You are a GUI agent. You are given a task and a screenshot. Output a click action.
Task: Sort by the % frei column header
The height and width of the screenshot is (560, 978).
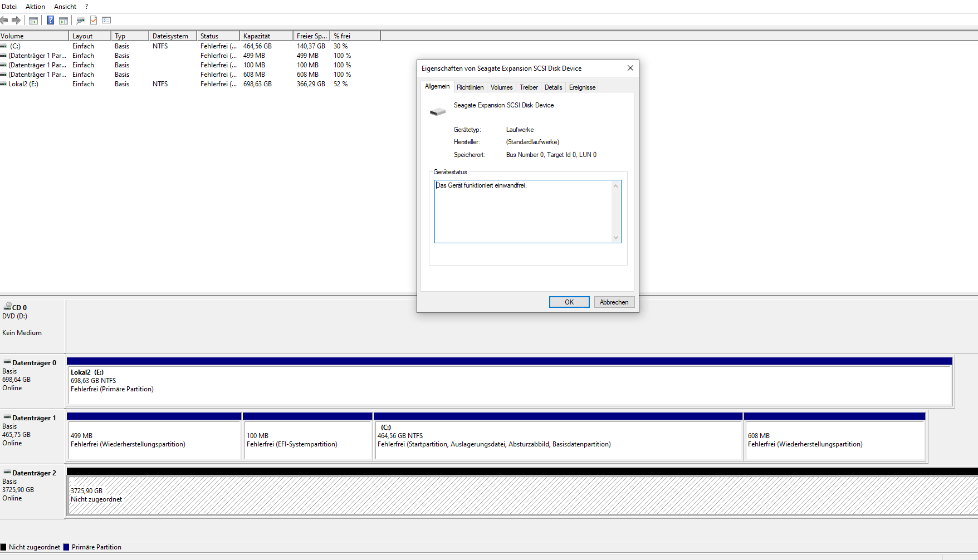[355, 36]
